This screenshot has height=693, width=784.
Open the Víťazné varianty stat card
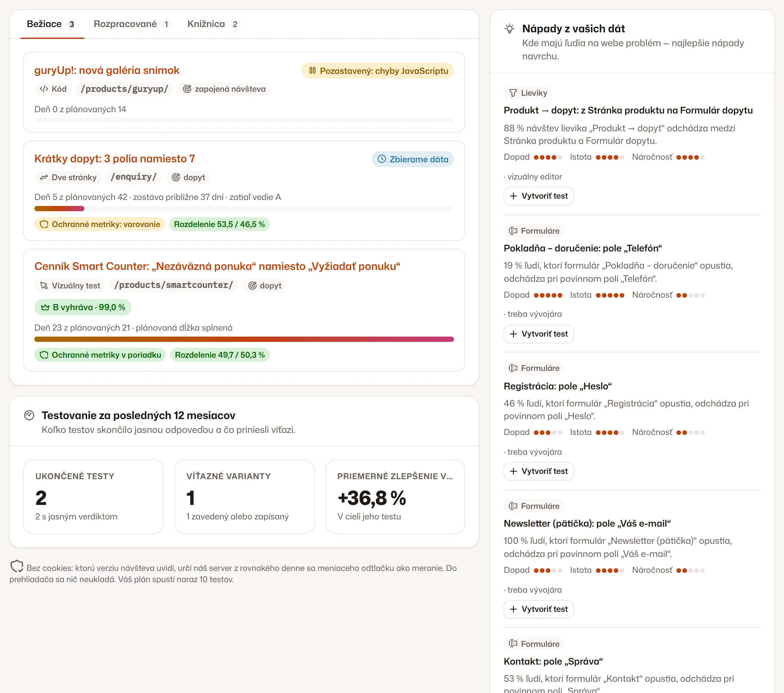pyautogui.click(x=244, y=497)
